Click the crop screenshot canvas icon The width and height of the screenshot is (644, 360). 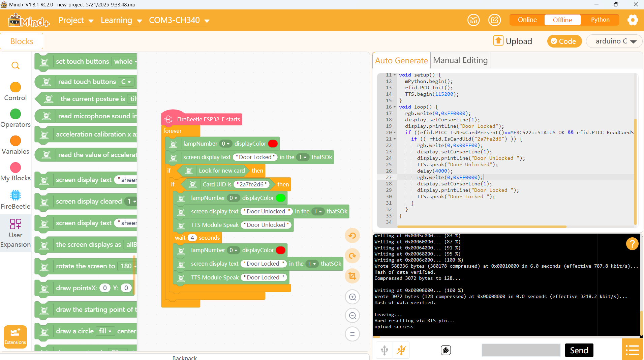pyautogui.click(x=352, y=276)
